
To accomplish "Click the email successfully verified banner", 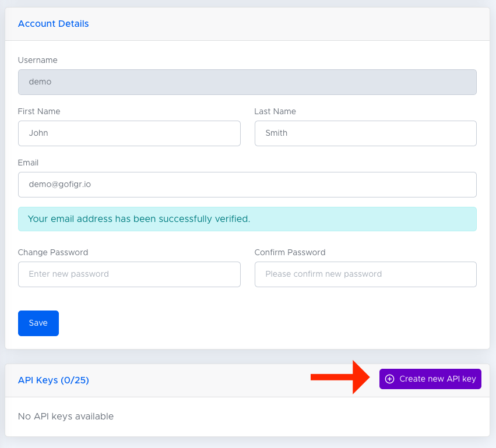I will click(x=247, y=219).
